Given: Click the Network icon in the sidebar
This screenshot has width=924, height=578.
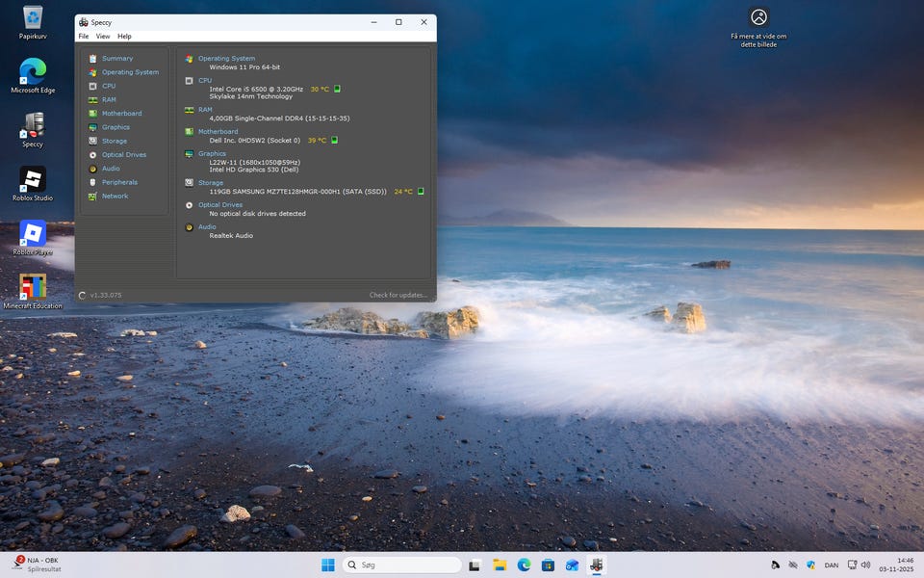Looking at the screenshot, I should (x=92, y=196).
